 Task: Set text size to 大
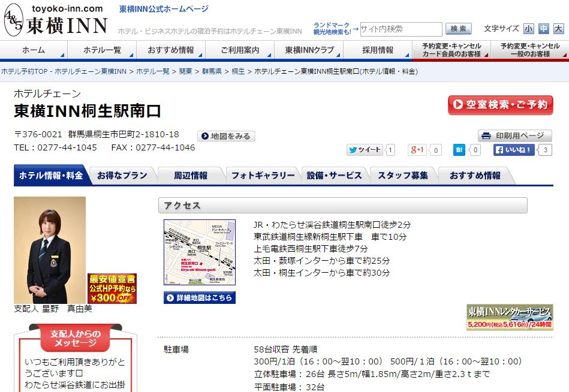[x=558, y=29]
